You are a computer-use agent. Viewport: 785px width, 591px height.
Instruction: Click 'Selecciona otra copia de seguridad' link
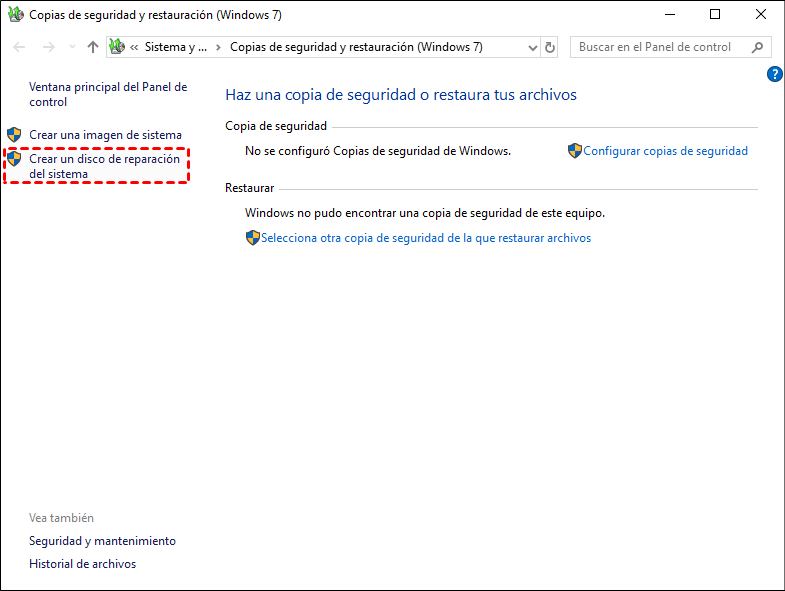425,238
